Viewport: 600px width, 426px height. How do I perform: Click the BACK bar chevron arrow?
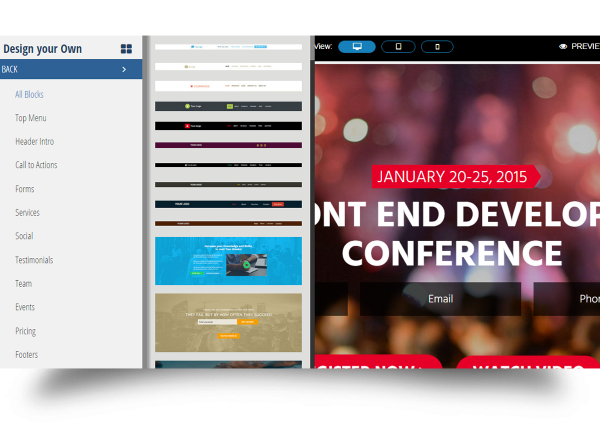click(124, 69)
